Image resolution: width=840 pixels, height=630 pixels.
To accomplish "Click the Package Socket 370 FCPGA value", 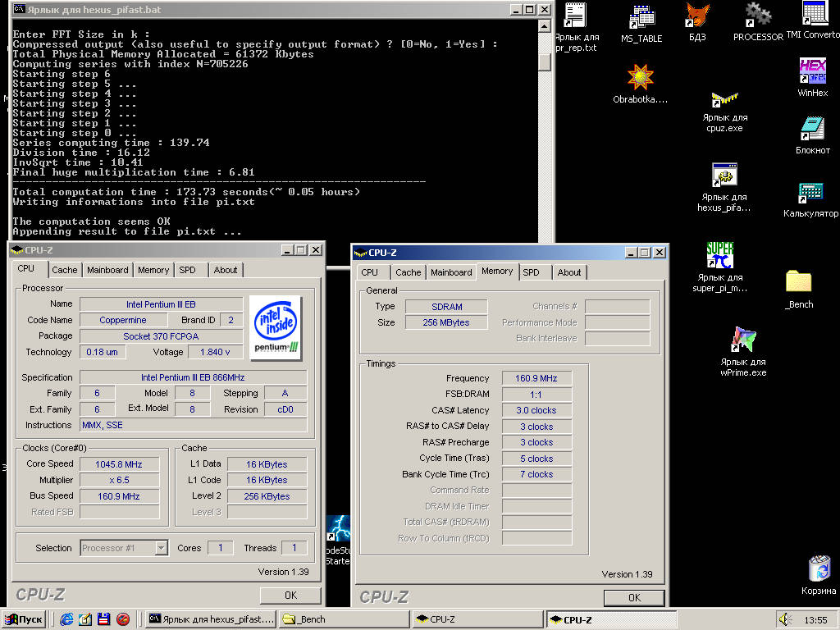I will pos(161,336).
